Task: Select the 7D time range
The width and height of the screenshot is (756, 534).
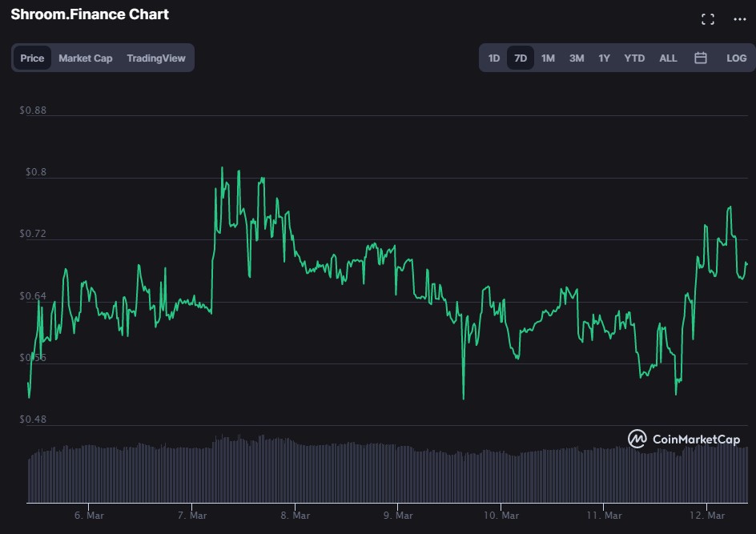Action: [521, 58]
